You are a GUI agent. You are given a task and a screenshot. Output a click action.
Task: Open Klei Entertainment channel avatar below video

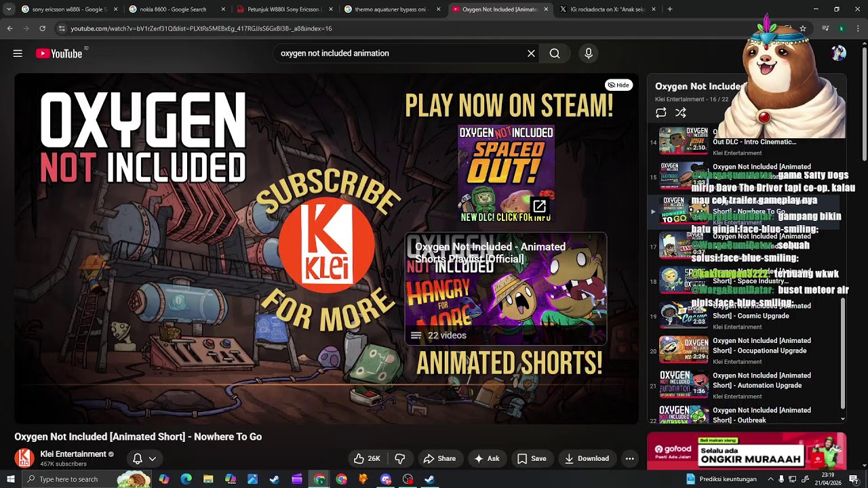[x=24, y=458]
